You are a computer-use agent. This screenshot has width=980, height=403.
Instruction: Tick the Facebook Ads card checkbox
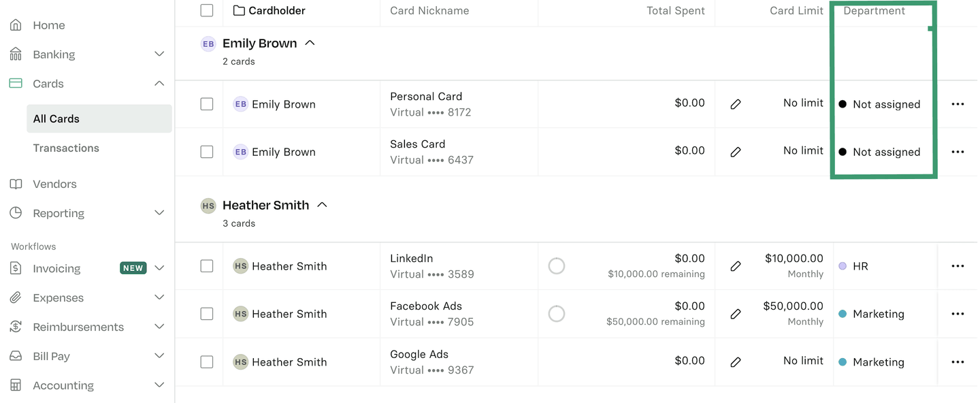(207, 314)
